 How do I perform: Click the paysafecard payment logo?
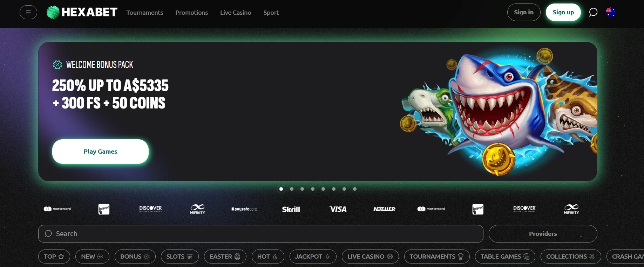tap(244, 209)
